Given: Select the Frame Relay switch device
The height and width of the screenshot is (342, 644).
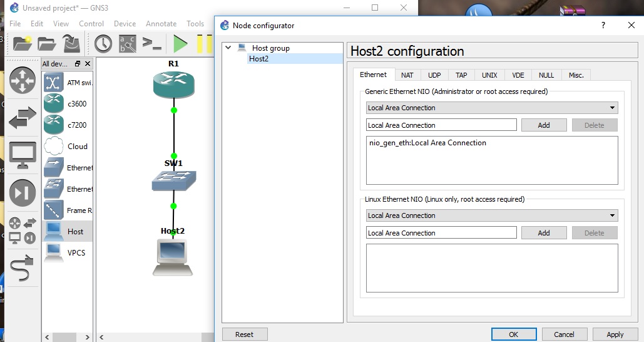Looking at the screenshot, I should (68, 210).
